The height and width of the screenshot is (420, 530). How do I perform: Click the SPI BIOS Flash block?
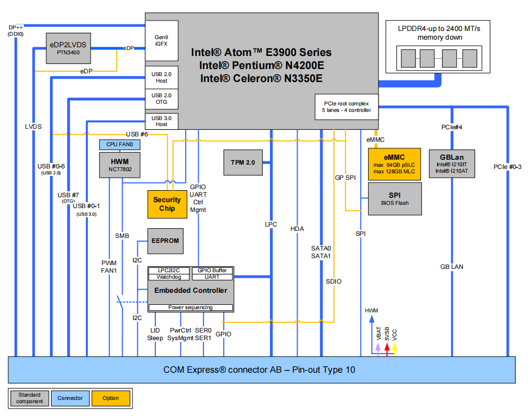pyautogui.click(x=394, y=198)
